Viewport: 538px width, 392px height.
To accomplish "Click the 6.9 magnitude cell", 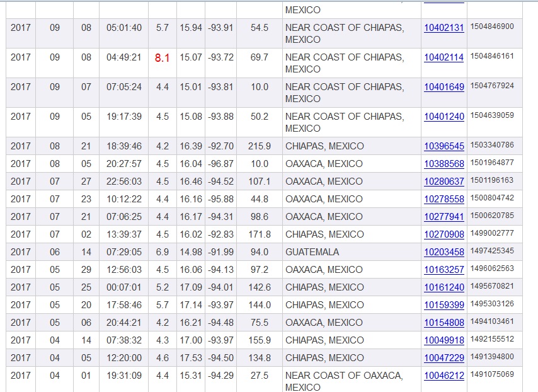I will [x=163, y=252].
